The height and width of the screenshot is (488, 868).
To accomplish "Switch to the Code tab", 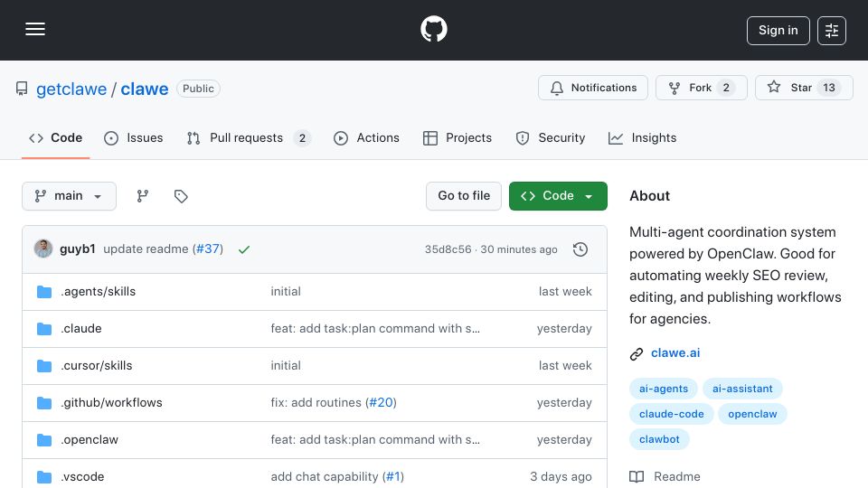I will click(x=55, y=137).
